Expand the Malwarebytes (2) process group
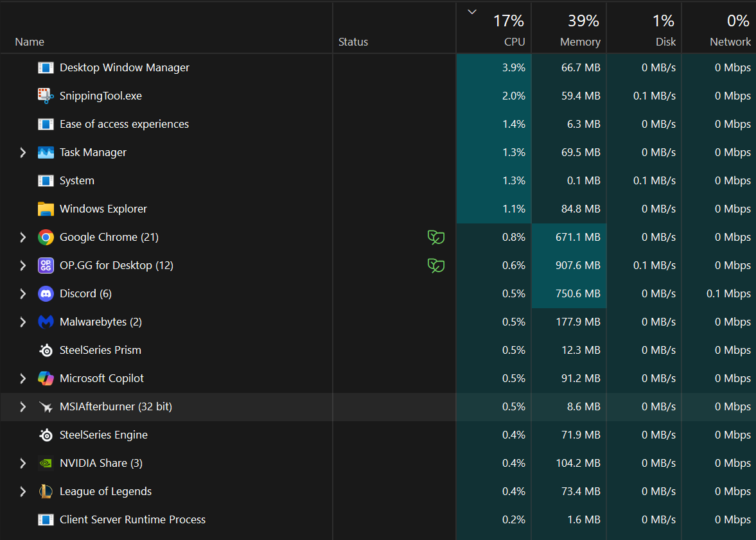 click(x=22, y=322)
